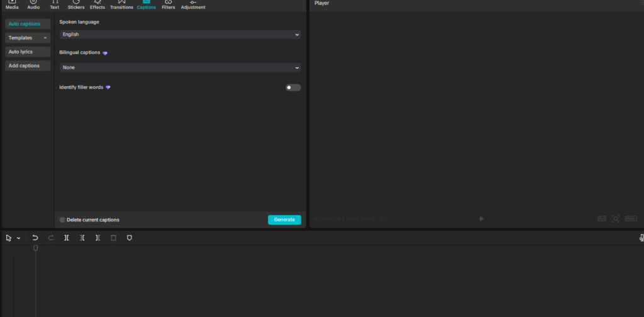Open the Filters panel
644x317 pixels.
168,5
